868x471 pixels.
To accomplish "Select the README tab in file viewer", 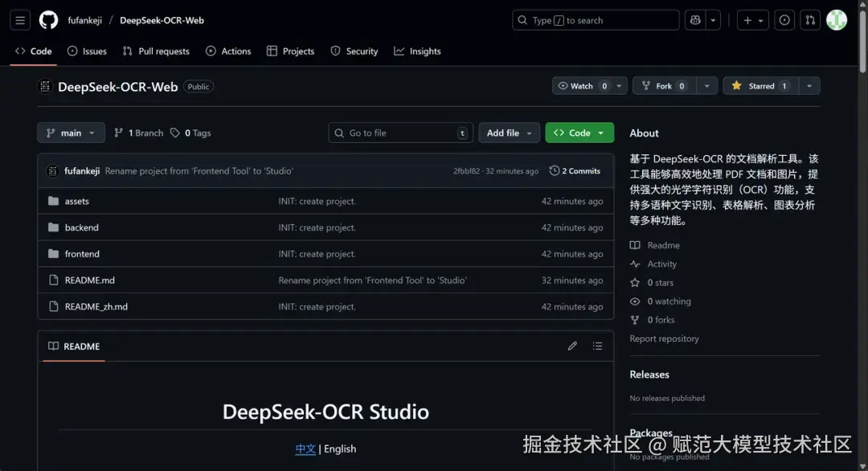I will (x=74, y=346).
